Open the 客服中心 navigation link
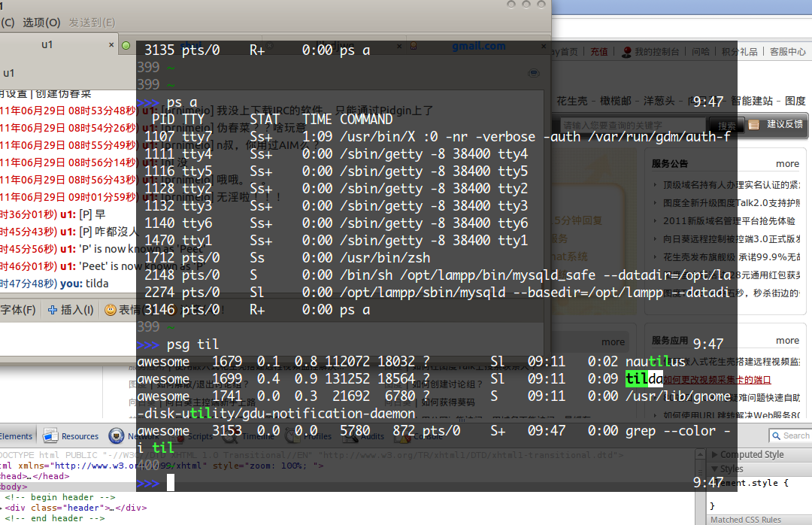Viewport: 812px width, 525px height. pyautogui.click(x=788, y=52)
